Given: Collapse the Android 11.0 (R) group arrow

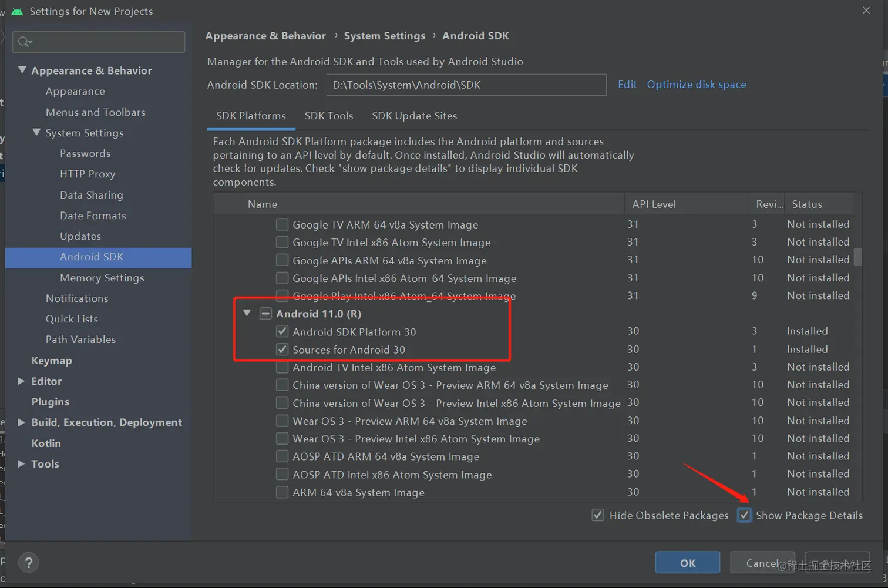Looking at the screenshot, I should pos(247,314).
